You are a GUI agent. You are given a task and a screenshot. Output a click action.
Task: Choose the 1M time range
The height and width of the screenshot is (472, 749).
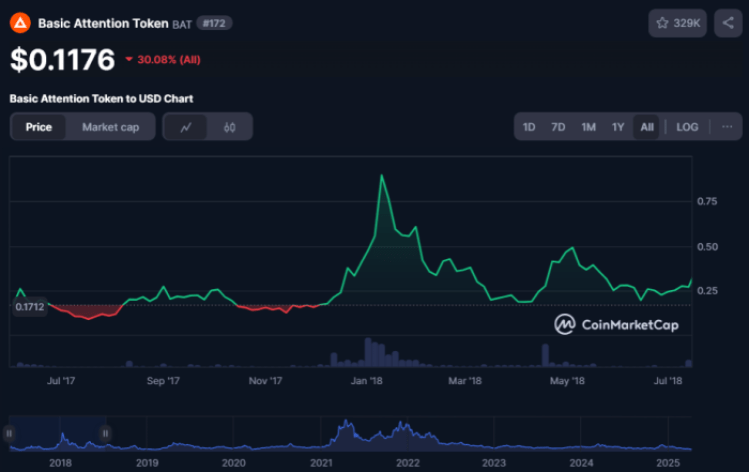(x=589, y=127)
